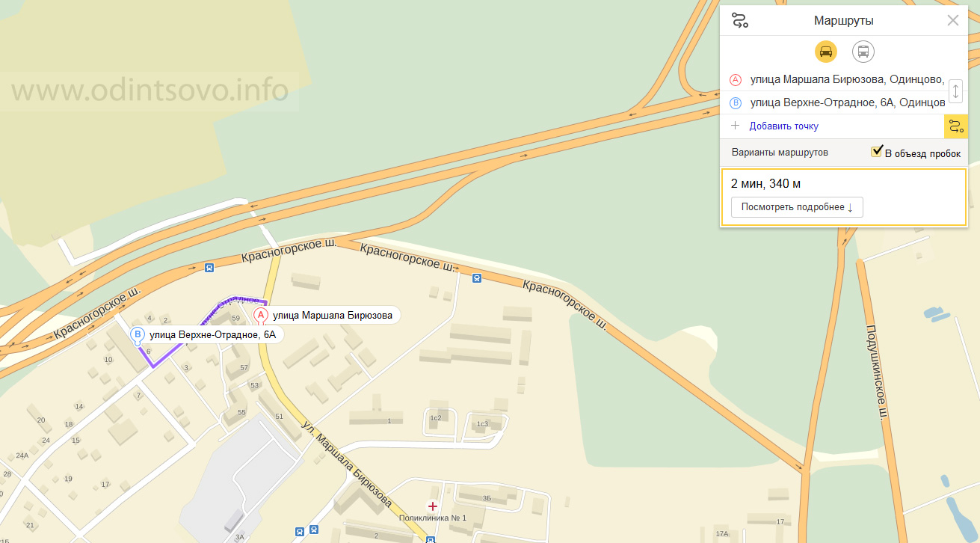Expand Посмотреть подробнее route details
Viewport: 980px width, 543px height.
pyautogui.click(x=797, y=207)
